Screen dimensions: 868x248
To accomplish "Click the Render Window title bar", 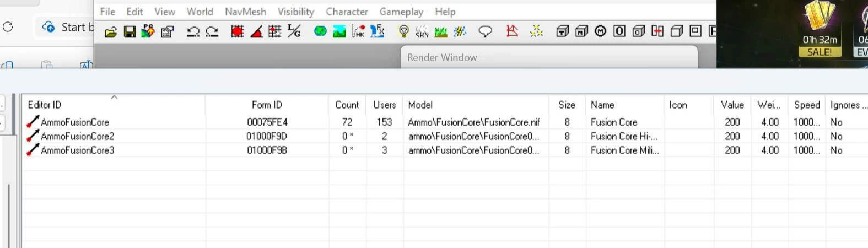I will pos(549,57).
